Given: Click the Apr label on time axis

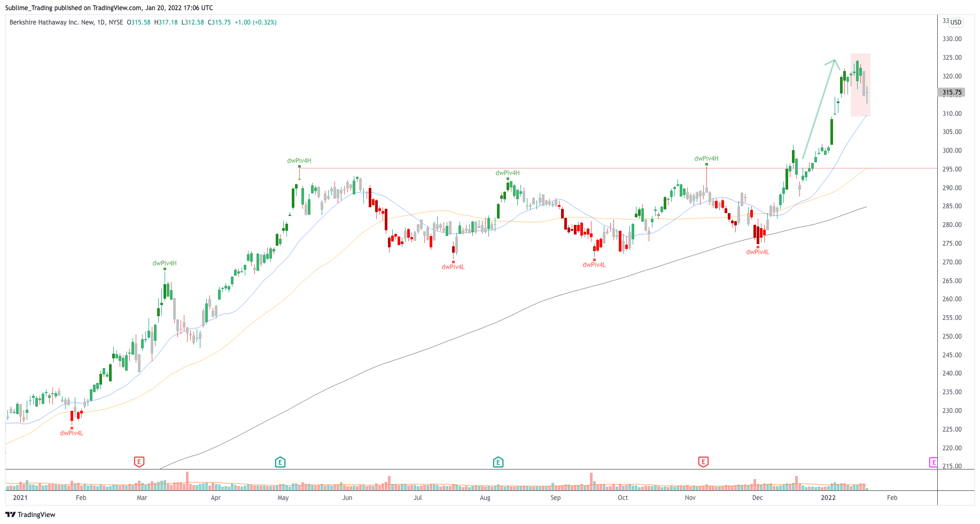Looking at the screenshot, I should pos(216,498).
